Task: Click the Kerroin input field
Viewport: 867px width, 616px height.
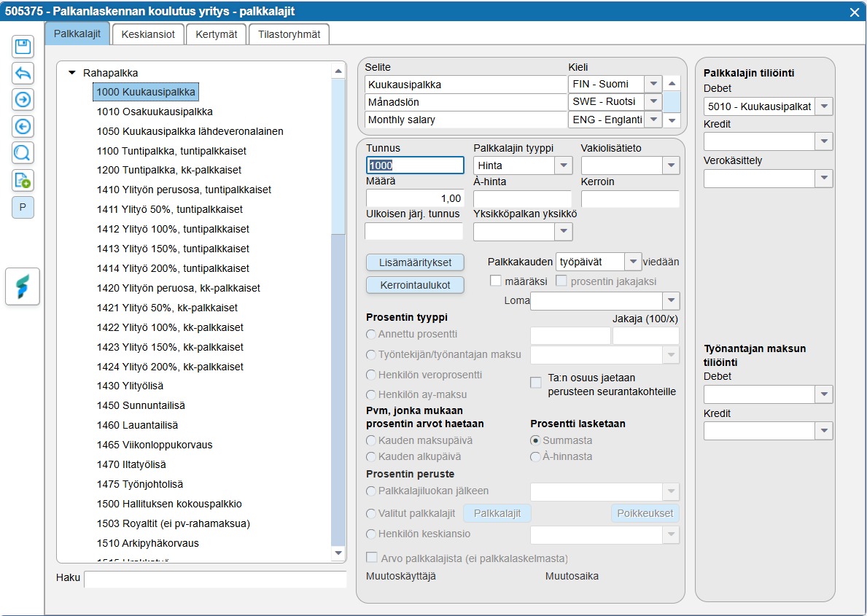Action: click(x=630, y=198)
